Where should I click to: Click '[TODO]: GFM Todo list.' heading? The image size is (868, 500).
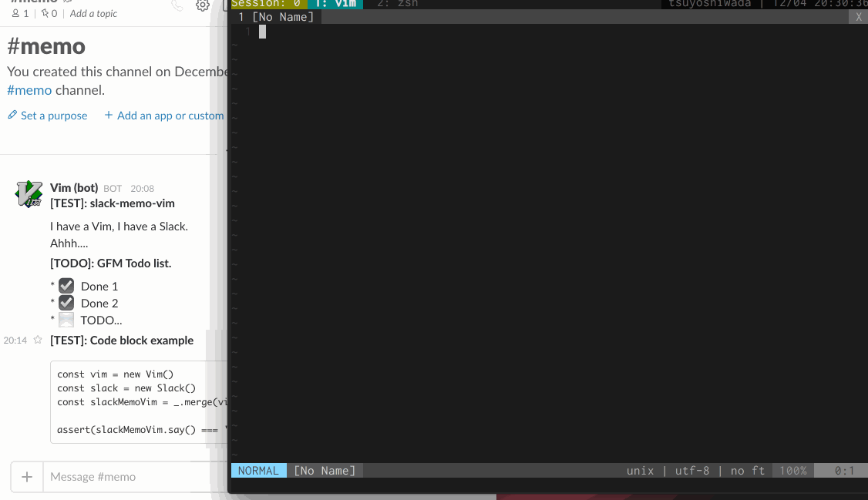click(111, 263)
